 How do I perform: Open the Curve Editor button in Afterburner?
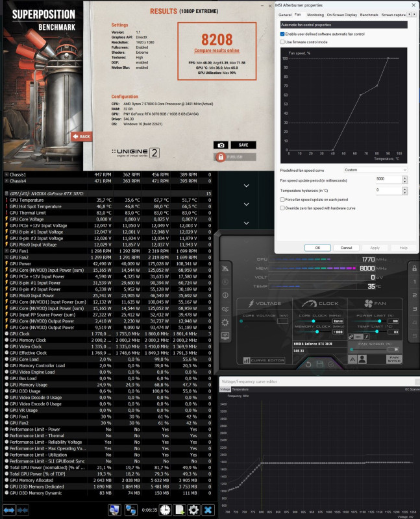[x=264, y=360]
